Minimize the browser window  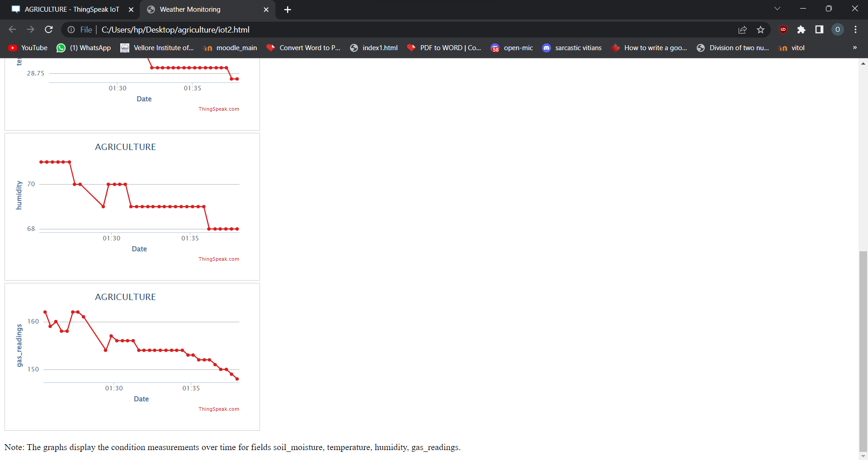coord(803,9)
